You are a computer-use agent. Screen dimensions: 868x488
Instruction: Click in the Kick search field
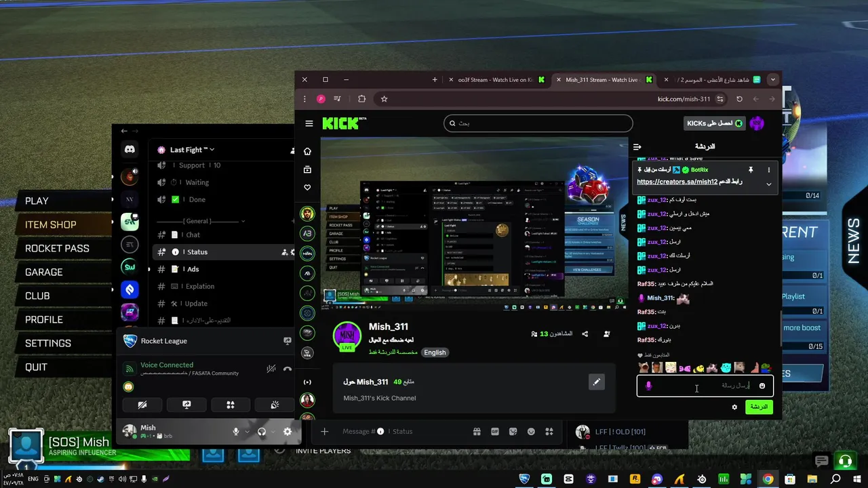point(538,123)
